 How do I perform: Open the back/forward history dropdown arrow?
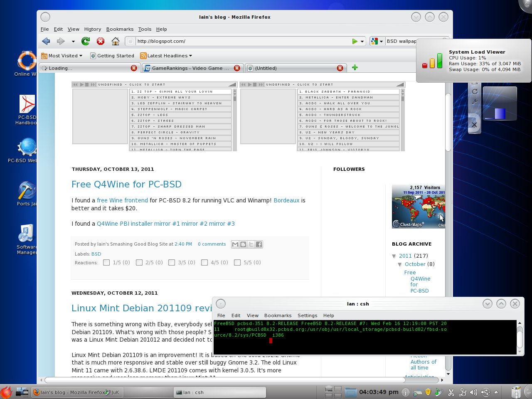[x=73, y=42]
